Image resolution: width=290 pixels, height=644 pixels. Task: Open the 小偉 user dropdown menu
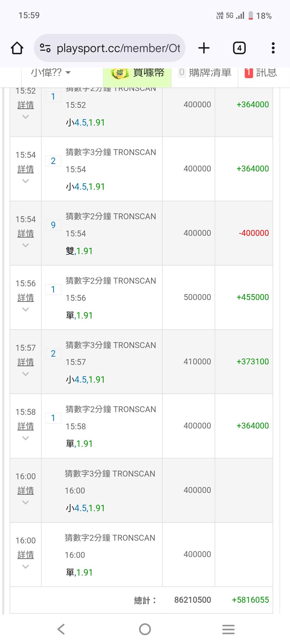coord(51,72)
